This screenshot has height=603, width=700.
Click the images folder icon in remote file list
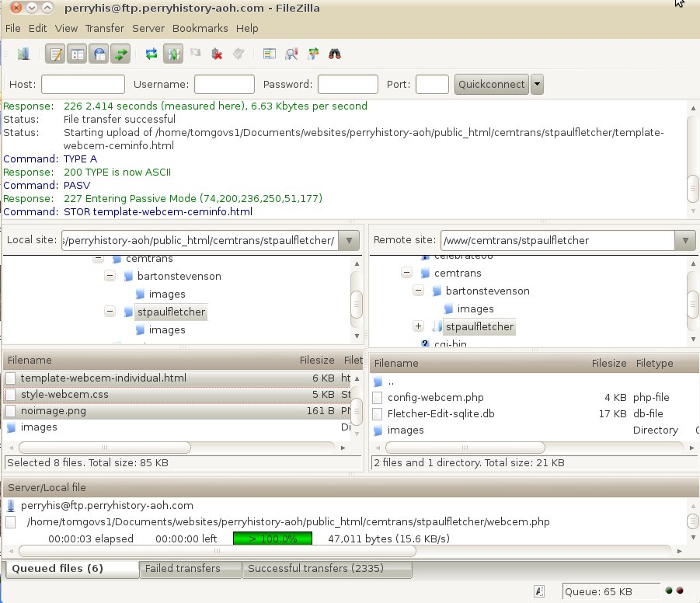pyautogui.click(x=378, y=430)
